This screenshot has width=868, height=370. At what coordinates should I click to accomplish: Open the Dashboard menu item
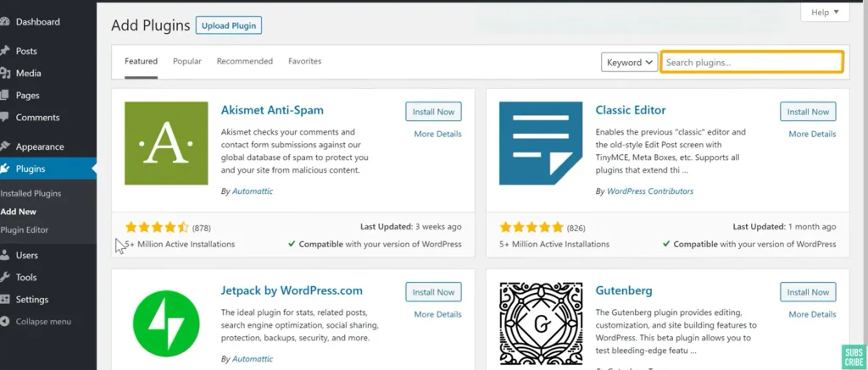(37, 22)
